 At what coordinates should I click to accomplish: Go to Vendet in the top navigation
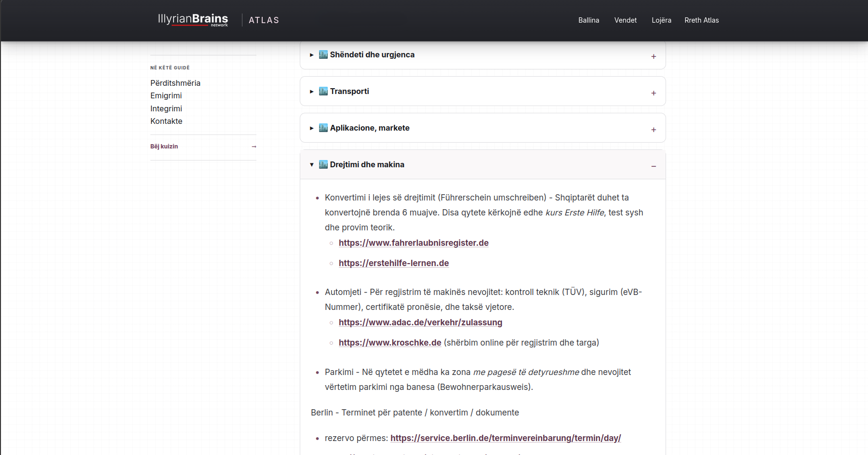tap(625, 20)
